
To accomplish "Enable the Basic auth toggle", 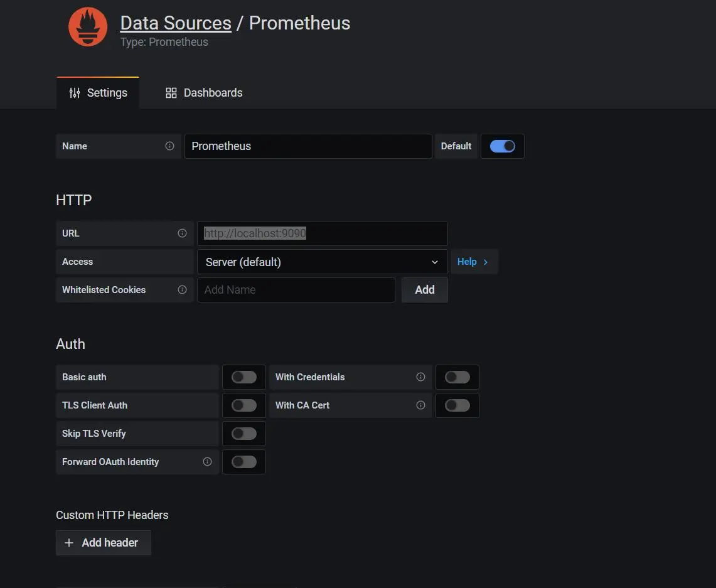I will click(x=243, y=377).
